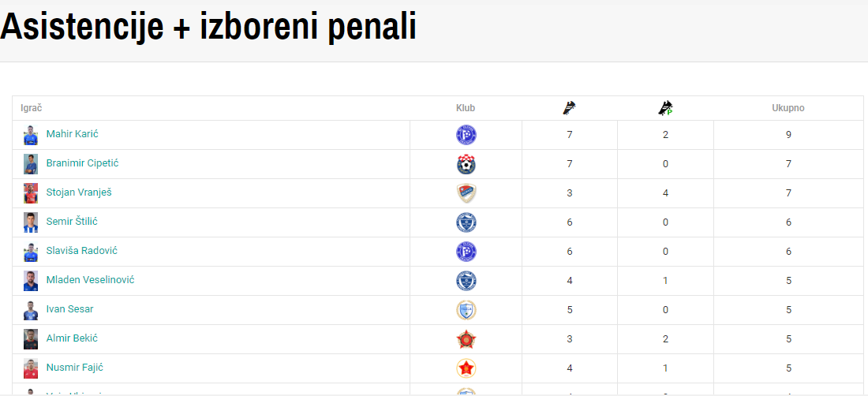
Task: Click the penalty boot icon column header
Action: [665, 108]
